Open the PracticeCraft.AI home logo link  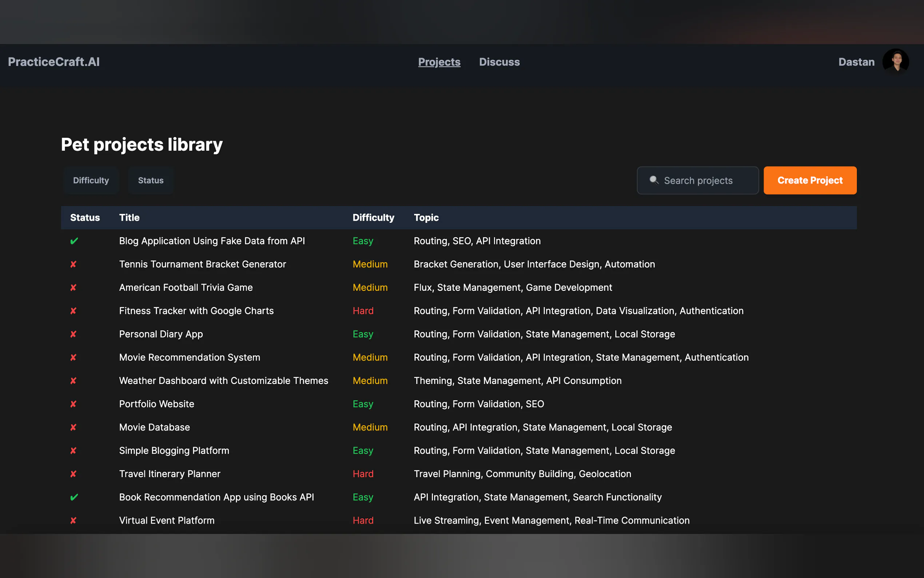(54, 62)
